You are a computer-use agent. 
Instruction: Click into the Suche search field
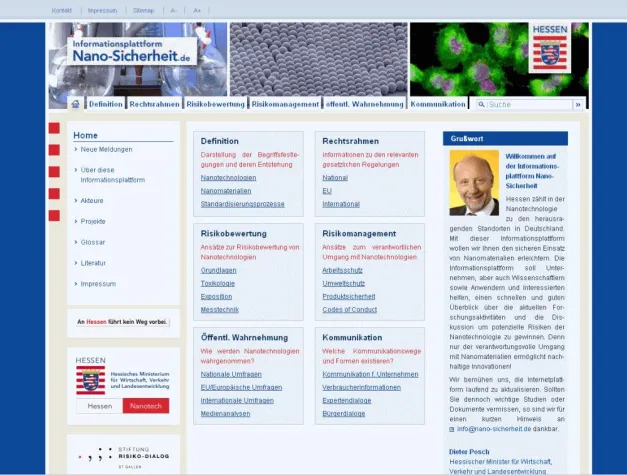tap(525, 104)
